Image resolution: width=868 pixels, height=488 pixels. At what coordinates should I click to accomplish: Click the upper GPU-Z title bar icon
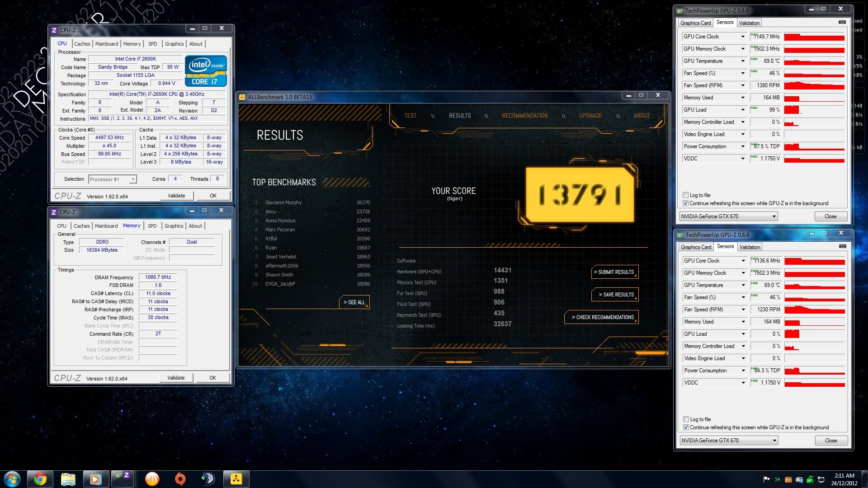pyautogui.click(x=680, y=10)
